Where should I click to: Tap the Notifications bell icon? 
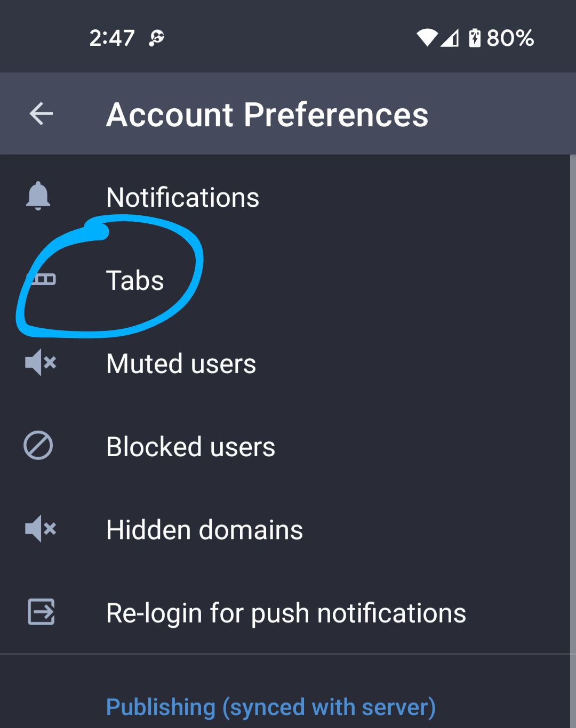click(38, 196)
